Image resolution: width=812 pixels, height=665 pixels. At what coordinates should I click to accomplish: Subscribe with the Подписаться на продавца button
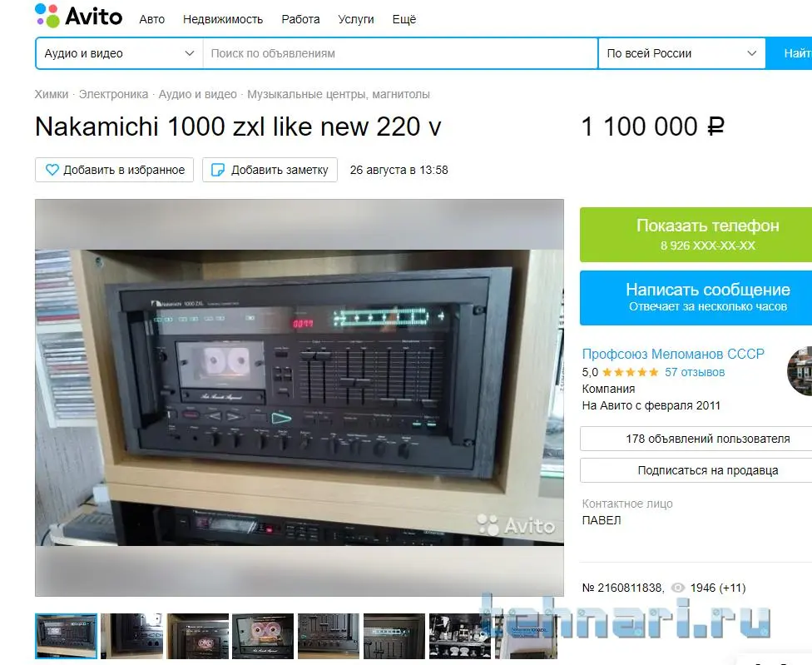[696, 470]
